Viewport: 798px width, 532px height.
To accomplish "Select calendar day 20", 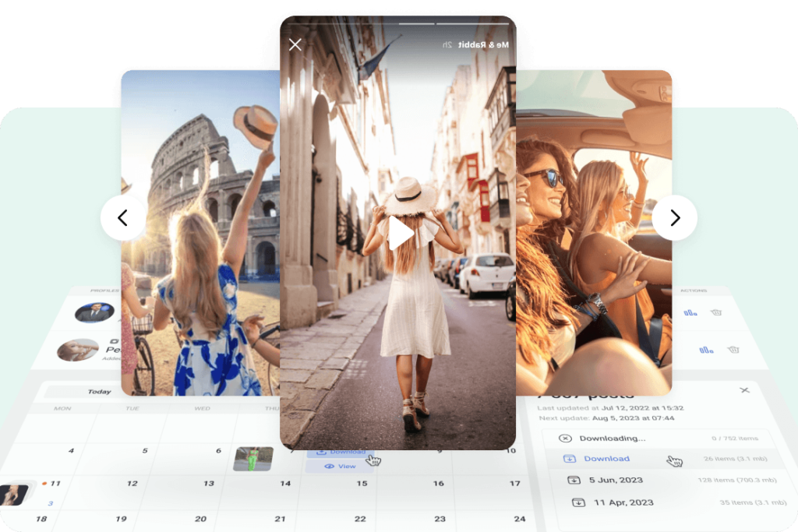I will coord(200,519).
